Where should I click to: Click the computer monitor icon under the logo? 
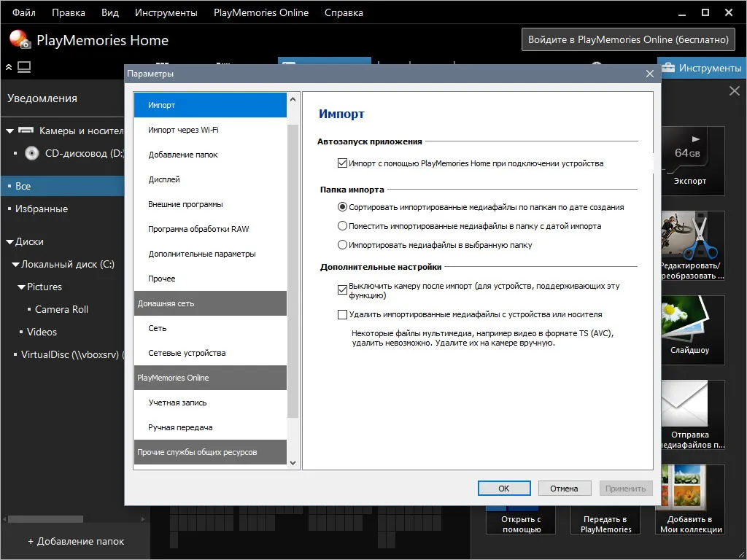click(24, 67)
